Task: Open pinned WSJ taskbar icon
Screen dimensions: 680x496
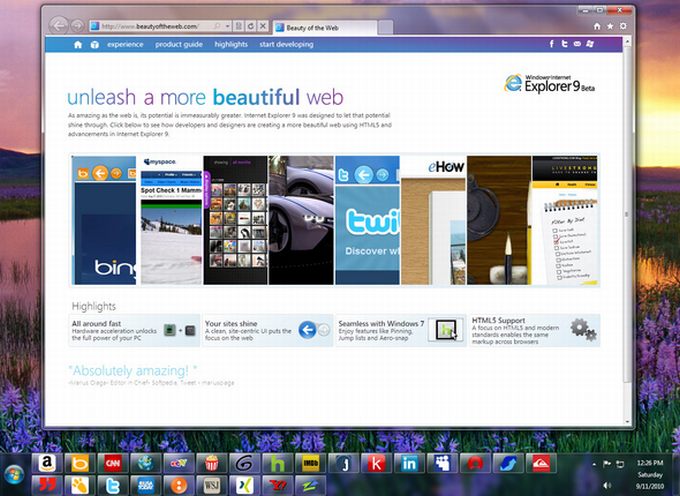Action: click(212, 485)
